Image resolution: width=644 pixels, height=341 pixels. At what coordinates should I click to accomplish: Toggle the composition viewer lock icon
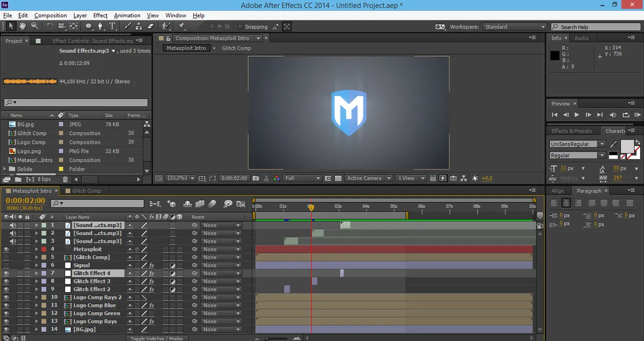pyautogui.click(x=169, y=38)
